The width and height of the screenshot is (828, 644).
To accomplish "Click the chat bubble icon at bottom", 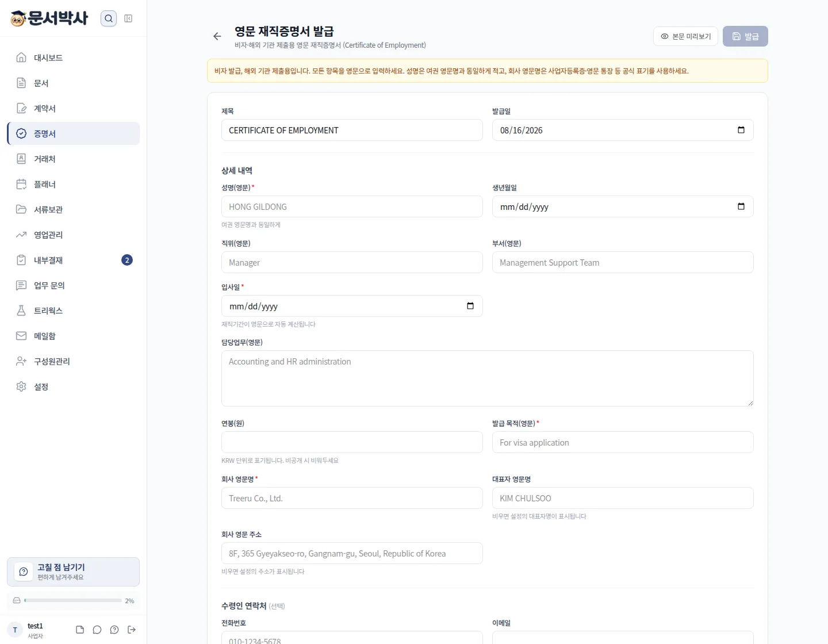I will (x=97, y=630).
